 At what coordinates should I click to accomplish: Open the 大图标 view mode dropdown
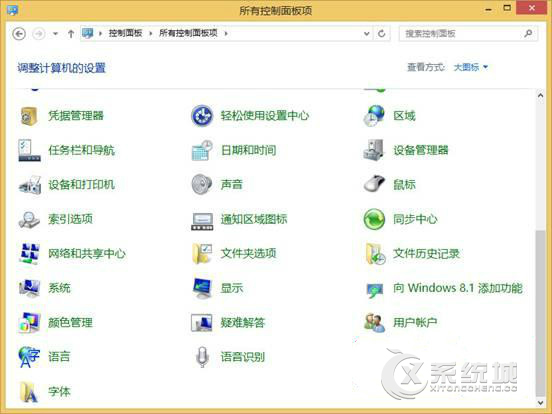[x=471, y=67]
